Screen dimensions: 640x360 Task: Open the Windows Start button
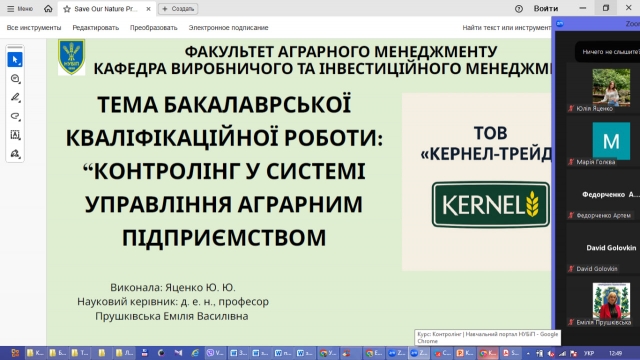15,353
